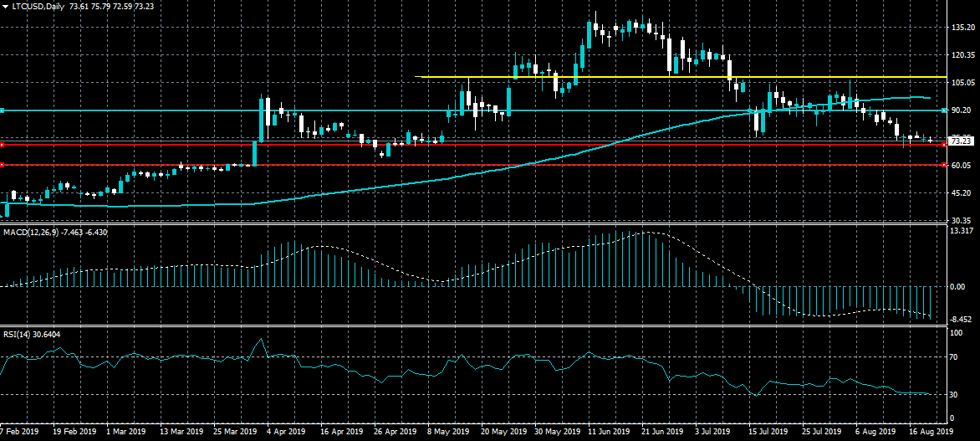This screenshot has width=980, height=441.
Task: Click the 15 Jul 2019 date label
Action: 768,432
